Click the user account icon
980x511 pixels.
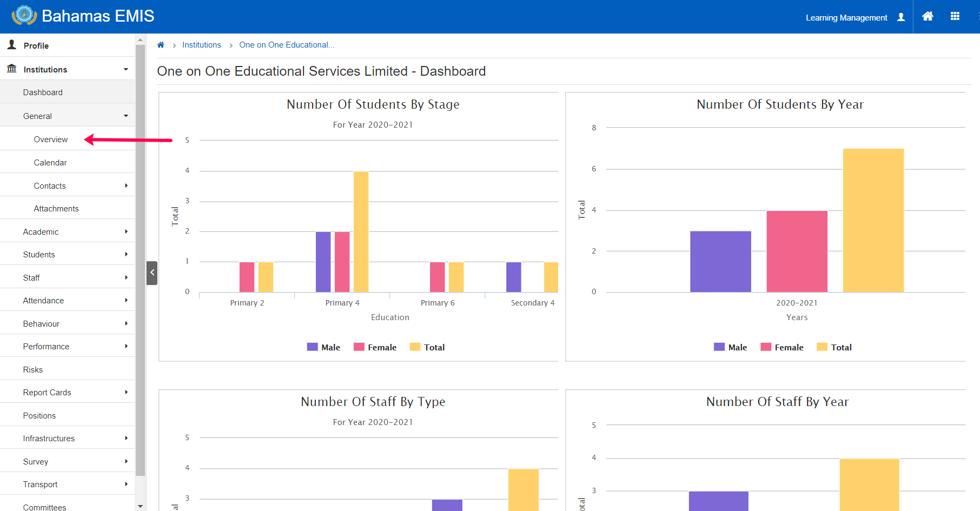point(901,17)
